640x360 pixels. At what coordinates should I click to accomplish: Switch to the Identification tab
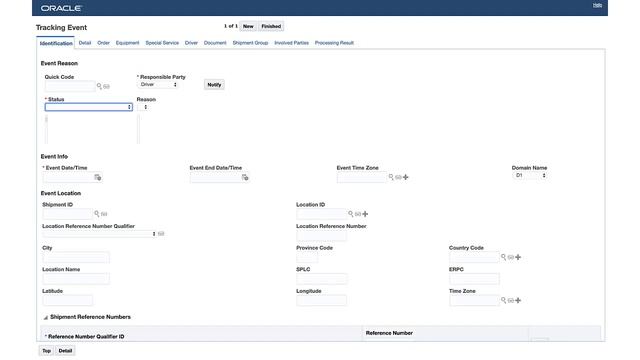(56, 43)
